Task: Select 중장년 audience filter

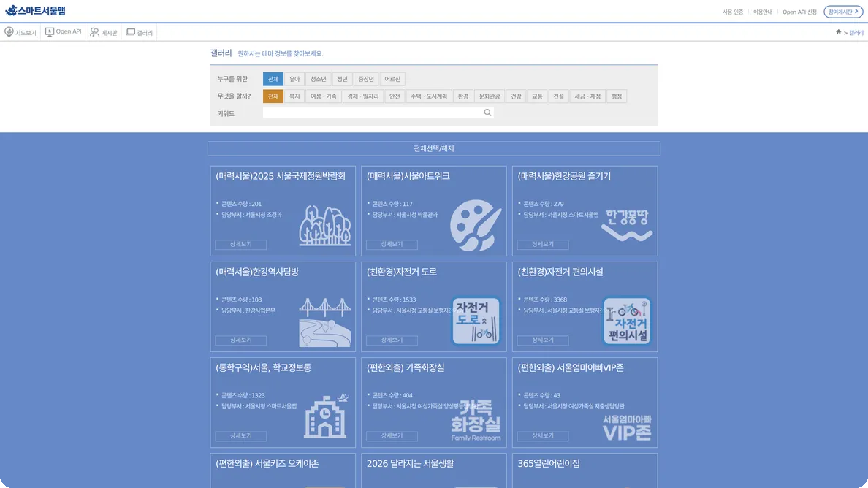Action: pyautogui.click(x=366, y=79)
